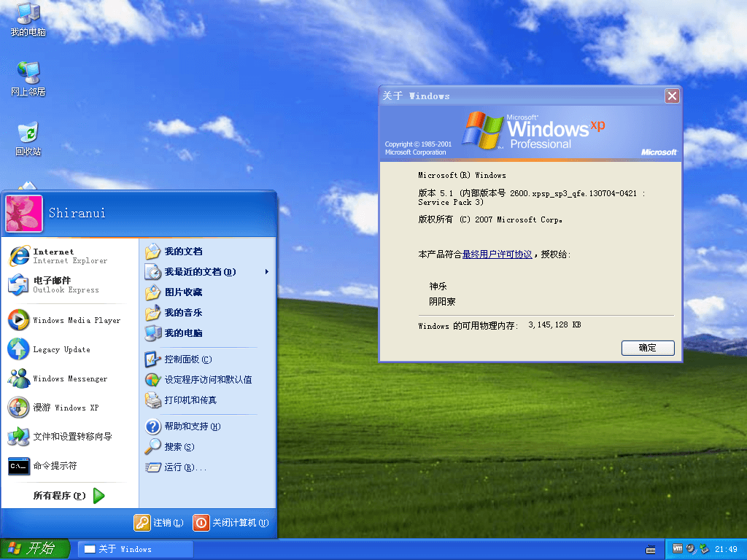Viewport: 747px width, 560px height.
Task: Click the 阴阳寮 organization text
Action: (442, 301)
